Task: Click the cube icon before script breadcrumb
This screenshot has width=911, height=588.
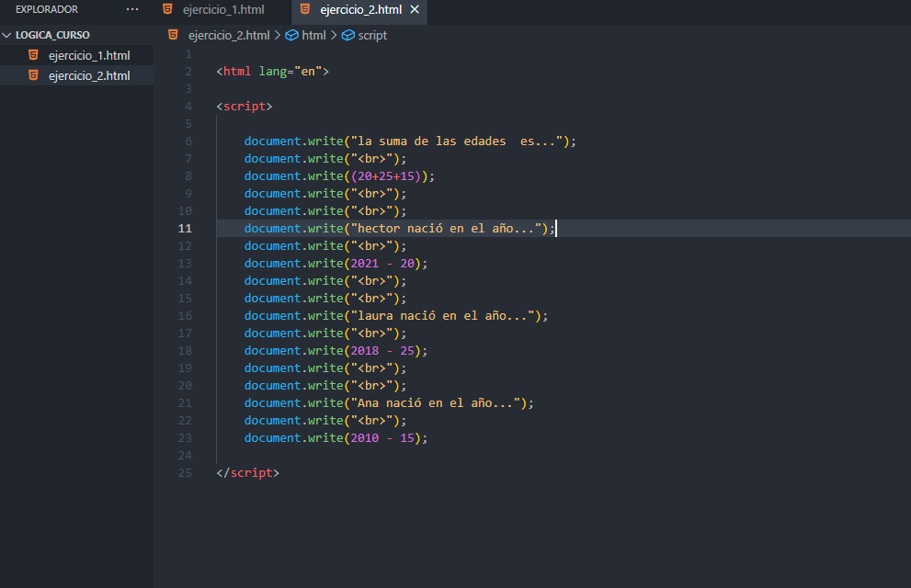Action: click(348, 36)
